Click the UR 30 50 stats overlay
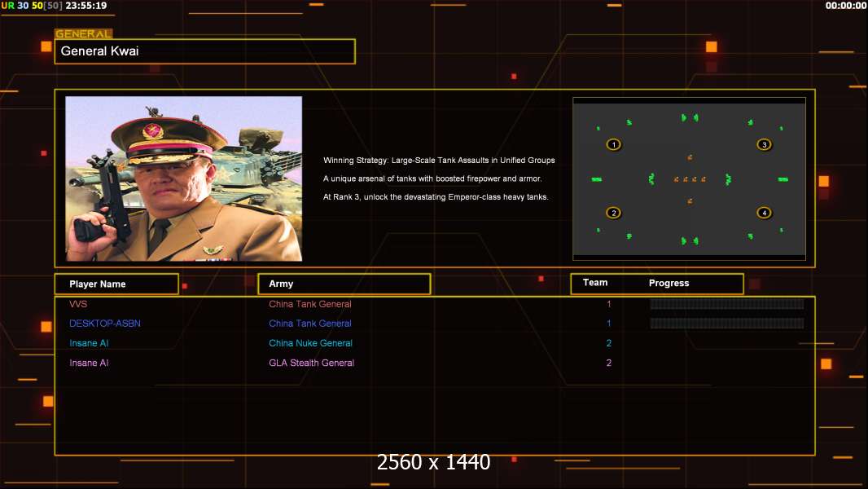 32,6
